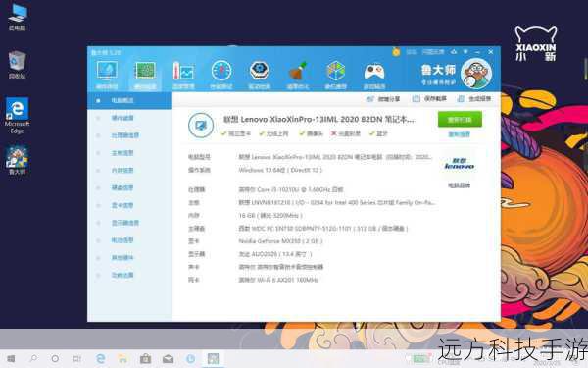Open File Explorer from the taskbar
The image size is (588, 368).
tap(123, 359)
